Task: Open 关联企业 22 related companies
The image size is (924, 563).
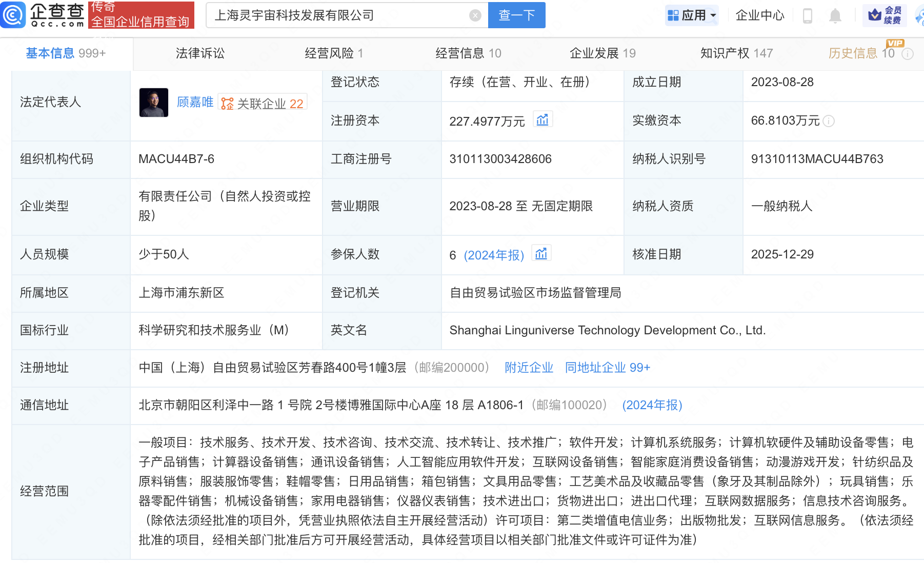Action: point(263,104)
